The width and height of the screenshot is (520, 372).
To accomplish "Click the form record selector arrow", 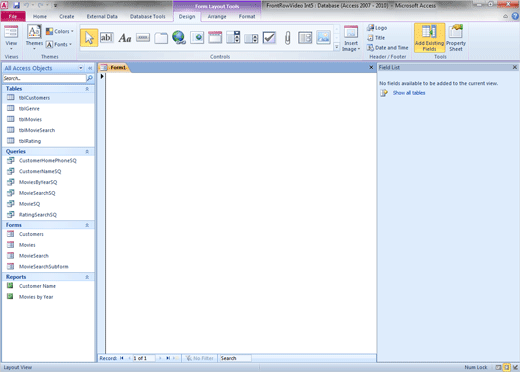I will click(x=102, y=76).
